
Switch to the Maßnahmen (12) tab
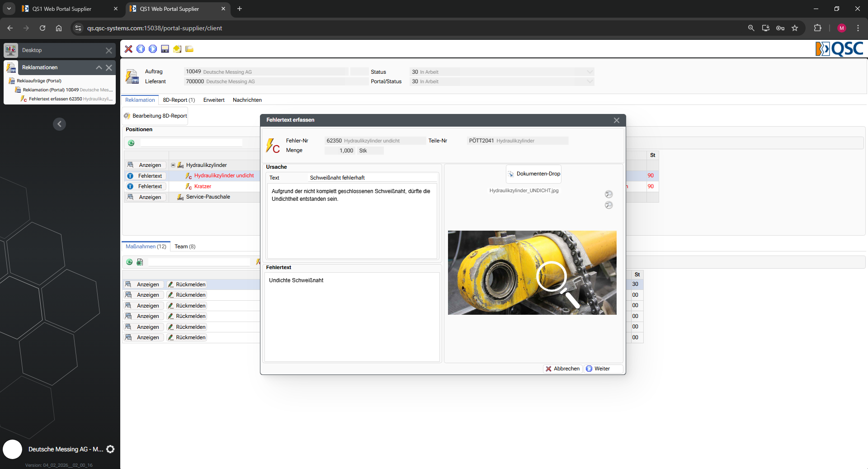[146, 246]
